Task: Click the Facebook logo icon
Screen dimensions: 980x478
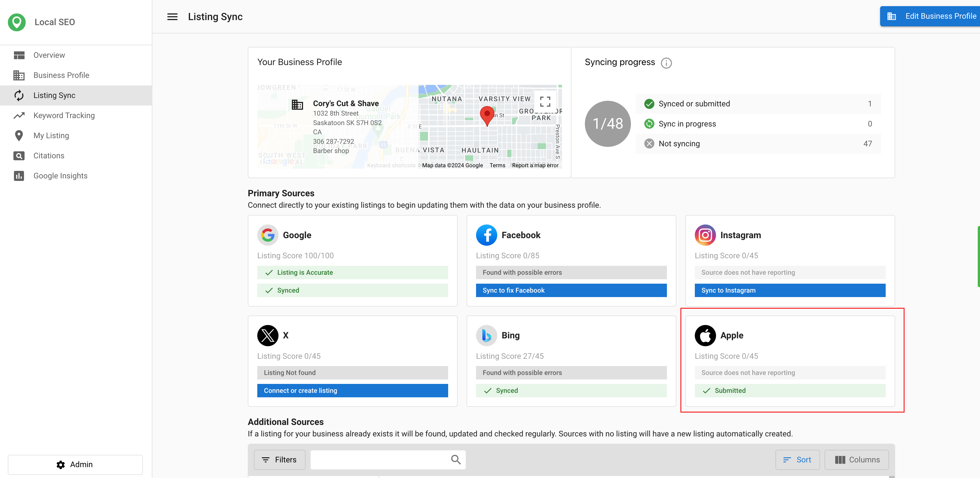Action: pyautogui.click(x=487, y=235)
